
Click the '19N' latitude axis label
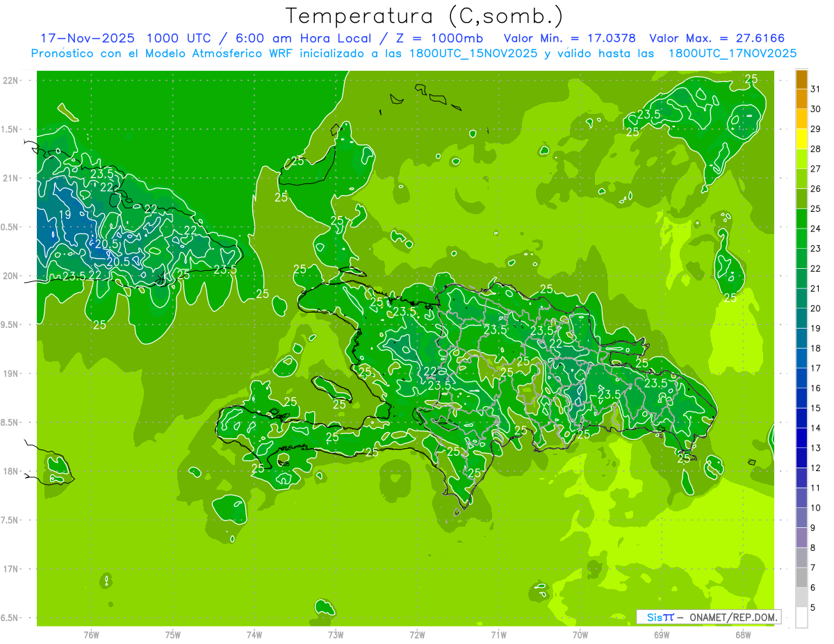(10, 374)
